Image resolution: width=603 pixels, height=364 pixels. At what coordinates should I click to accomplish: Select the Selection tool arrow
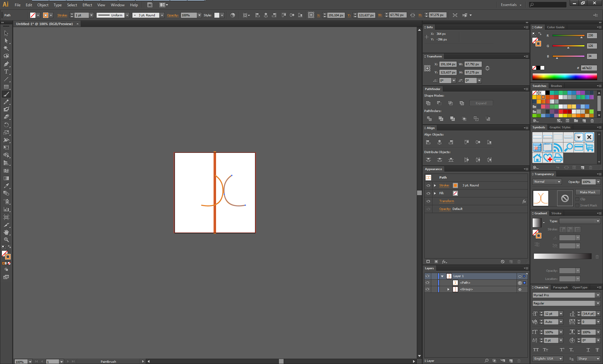pyautogui.click(x=6, y=33)
